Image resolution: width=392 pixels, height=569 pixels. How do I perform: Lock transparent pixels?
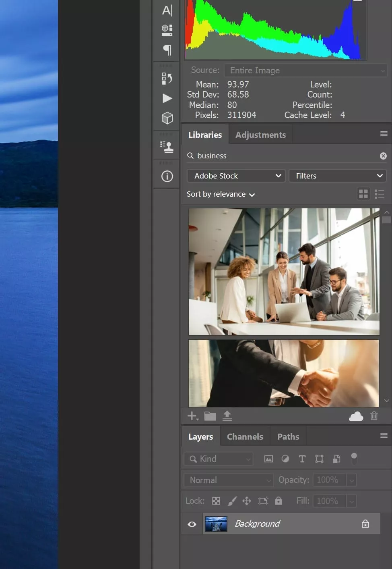(216, 501)
